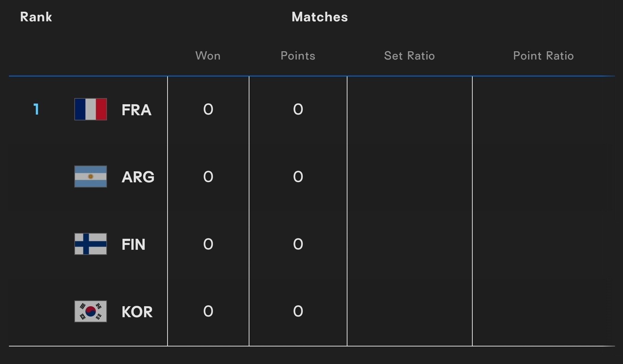
Task: Sort by the Points column header
Action: (298, 56)
